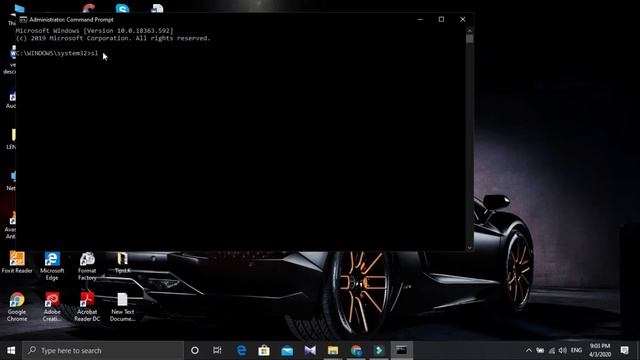Open Adobe Creative Cloud desktop shortcut
The width and height of the screenshot is (640, 360).
coord(52,307)
